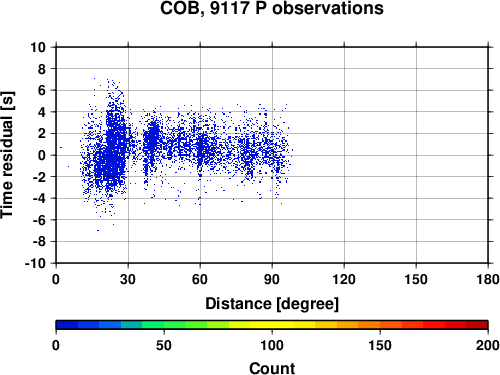Click the dark red end of colorbar
Screen dimensions: 500x375
477,325
